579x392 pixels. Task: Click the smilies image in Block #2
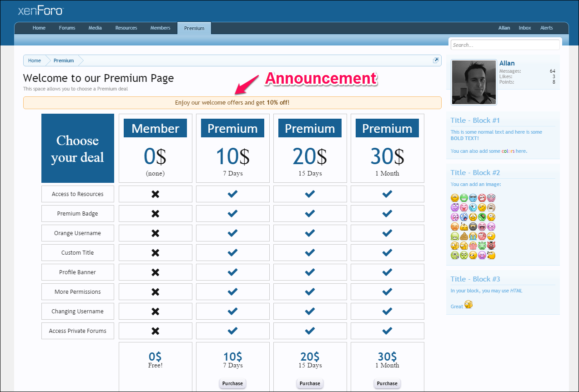pyautogui.click(x=473, y=226)
